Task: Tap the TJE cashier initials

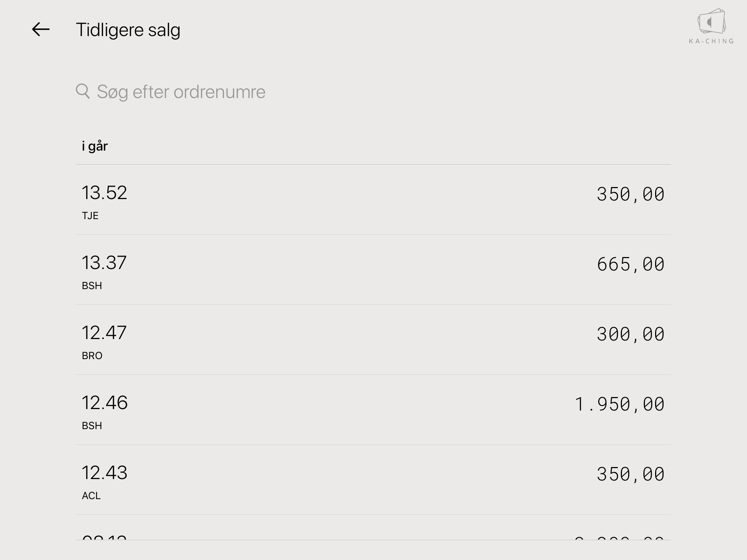Action: pos(90,215)
